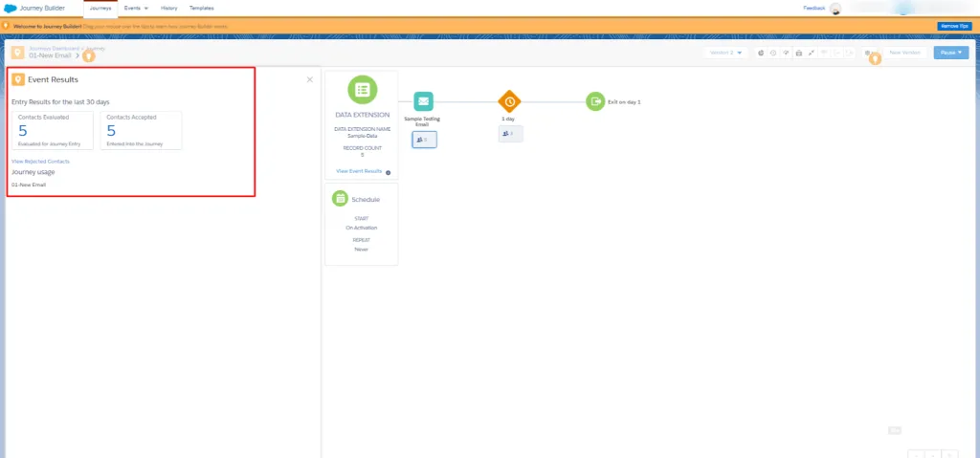Click the green Data Extension entry icon
Screen dimensions: 980x458
click(x=362, y=90)
